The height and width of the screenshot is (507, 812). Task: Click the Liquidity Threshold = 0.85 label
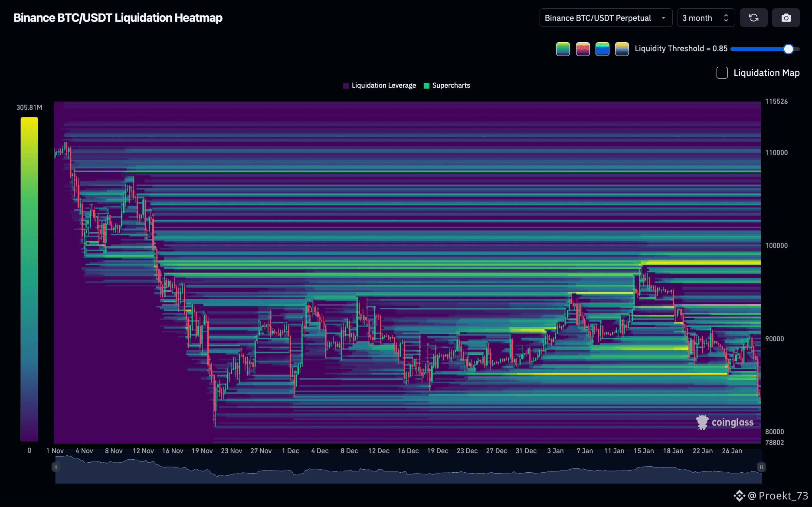(681, 49)
